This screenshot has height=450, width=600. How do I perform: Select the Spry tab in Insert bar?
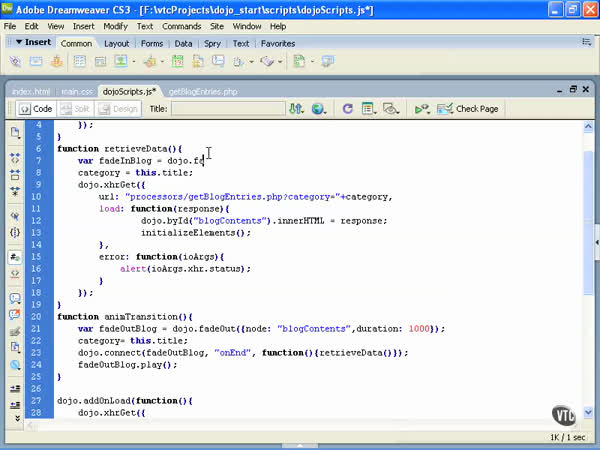pyautogui.click(x=212, y=44)
